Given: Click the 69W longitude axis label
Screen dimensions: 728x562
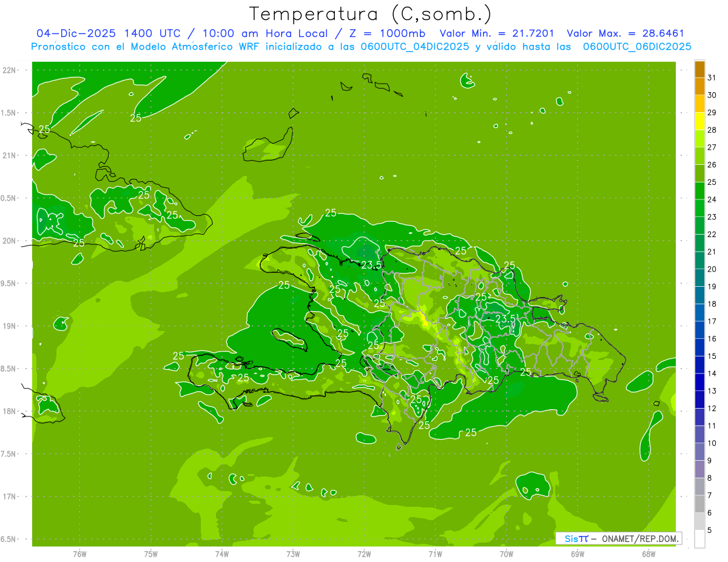Looking at the screenshot, I should click(578, 554).
